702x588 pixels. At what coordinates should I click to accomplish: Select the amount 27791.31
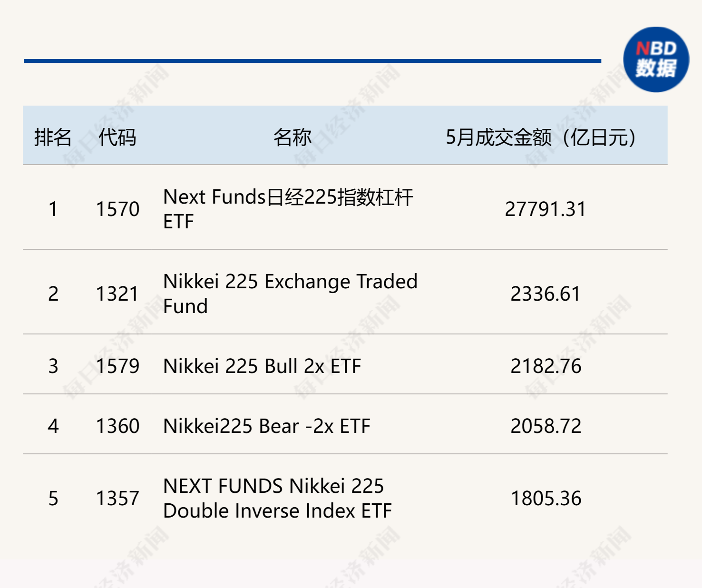tap(546, 209)
